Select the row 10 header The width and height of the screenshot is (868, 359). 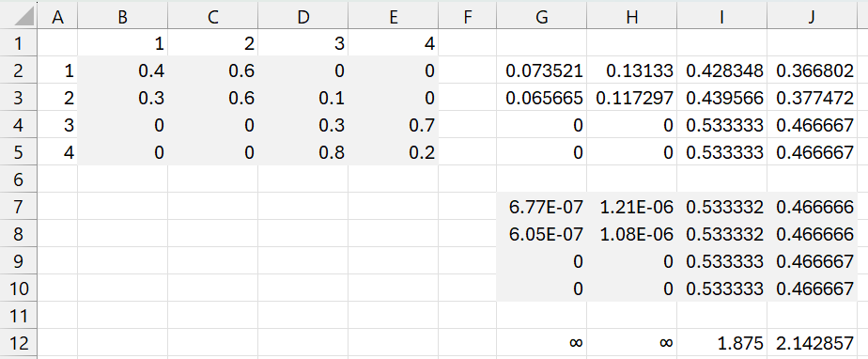click(x=18, y=288)
